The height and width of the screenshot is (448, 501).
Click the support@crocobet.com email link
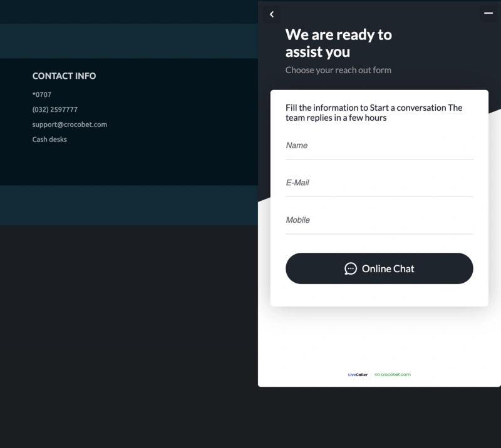pos(70,125)
